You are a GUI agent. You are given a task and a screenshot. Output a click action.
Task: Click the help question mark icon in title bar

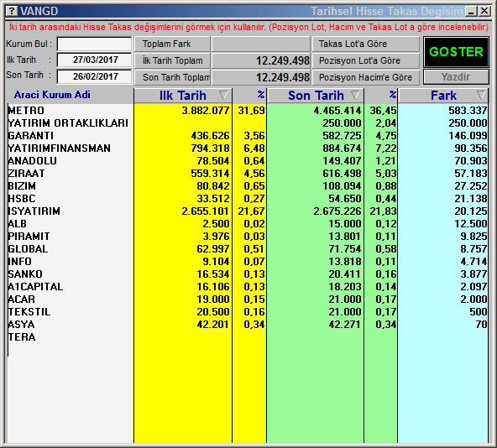pos(12,11)
